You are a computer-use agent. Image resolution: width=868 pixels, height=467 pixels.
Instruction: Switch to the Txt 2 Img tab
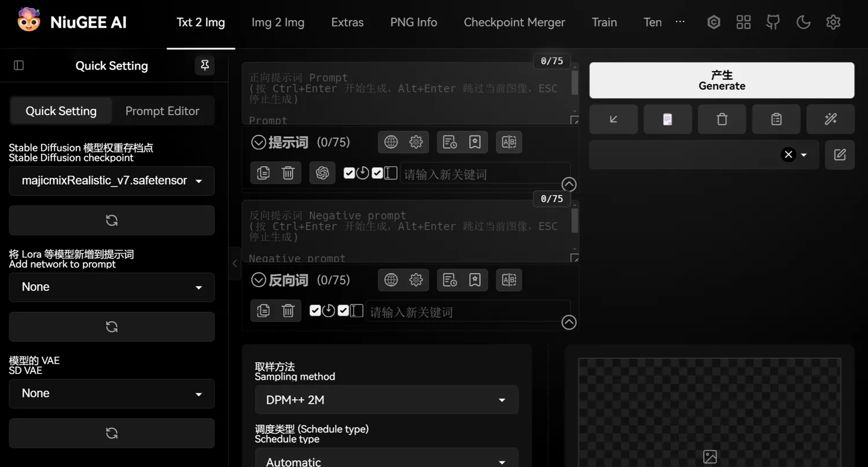(x=201, y=23)
